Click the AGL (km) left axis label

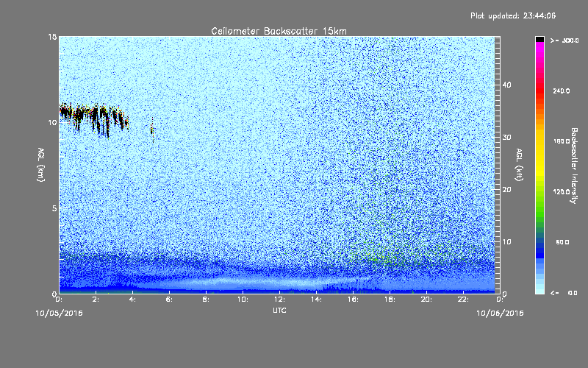point(41,164)
